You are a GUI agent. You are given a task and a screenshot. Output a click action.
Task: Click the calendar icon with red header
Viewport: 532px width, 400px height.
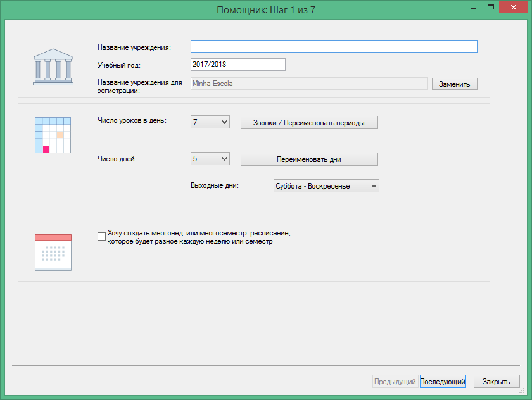click(53, 252)
